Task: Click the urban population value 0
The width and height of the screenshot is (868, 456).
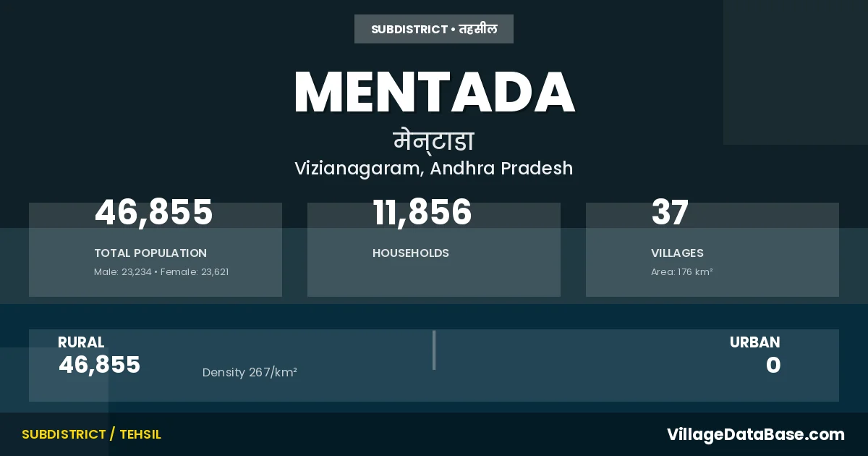Action: pyautogui.click(x=773, y=366)
